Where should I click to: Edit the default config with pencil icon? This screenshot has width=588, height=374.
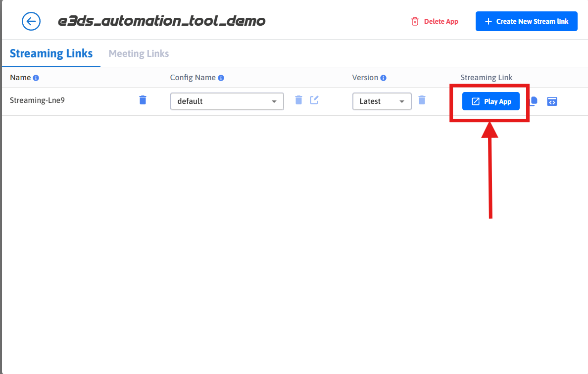pos(314,100)
